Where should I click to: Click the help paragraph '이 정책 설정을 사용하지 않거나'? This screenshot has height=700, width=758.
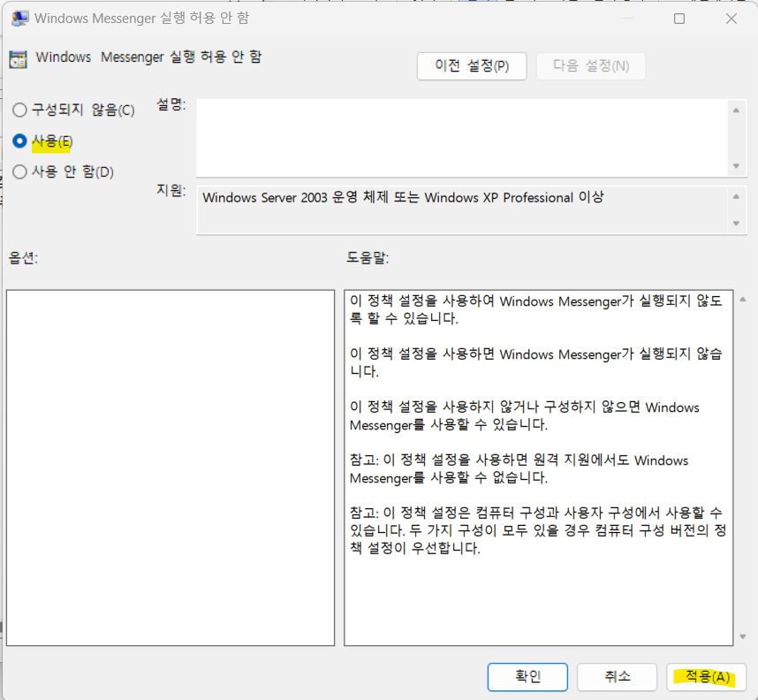(x=525, y=415)
